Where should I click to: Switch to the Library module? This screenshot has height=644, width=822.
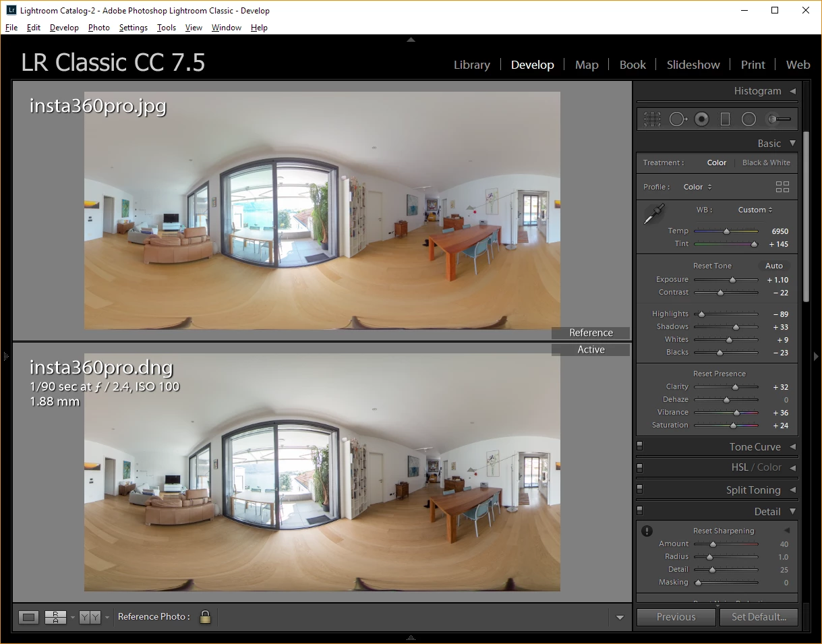pyautogui.click(x=472, y=65)
